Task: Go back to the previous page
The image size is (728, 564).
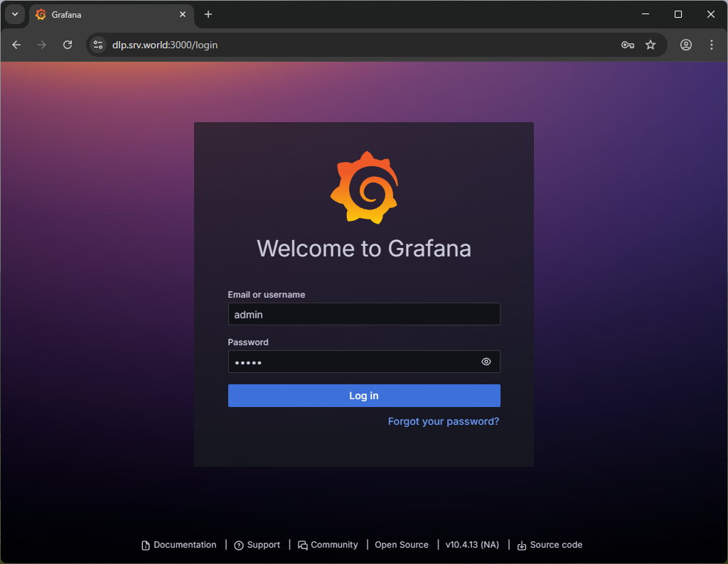Action: (16, 45)
